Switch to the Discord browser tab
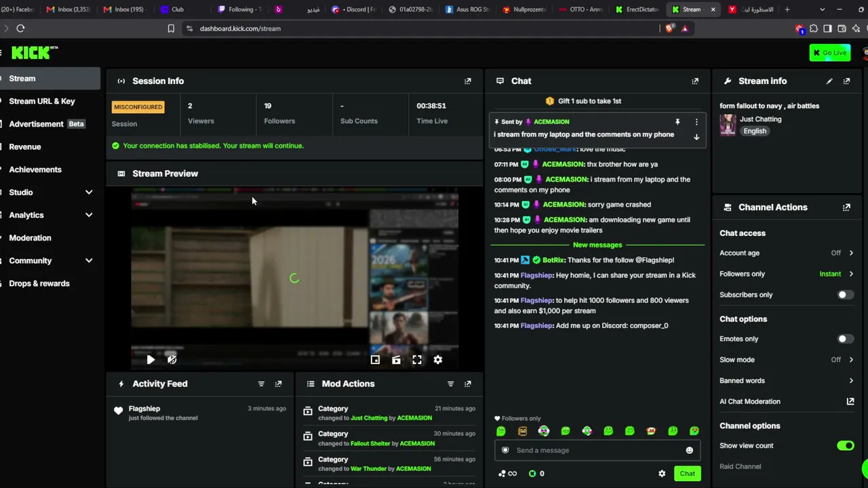 353,9
